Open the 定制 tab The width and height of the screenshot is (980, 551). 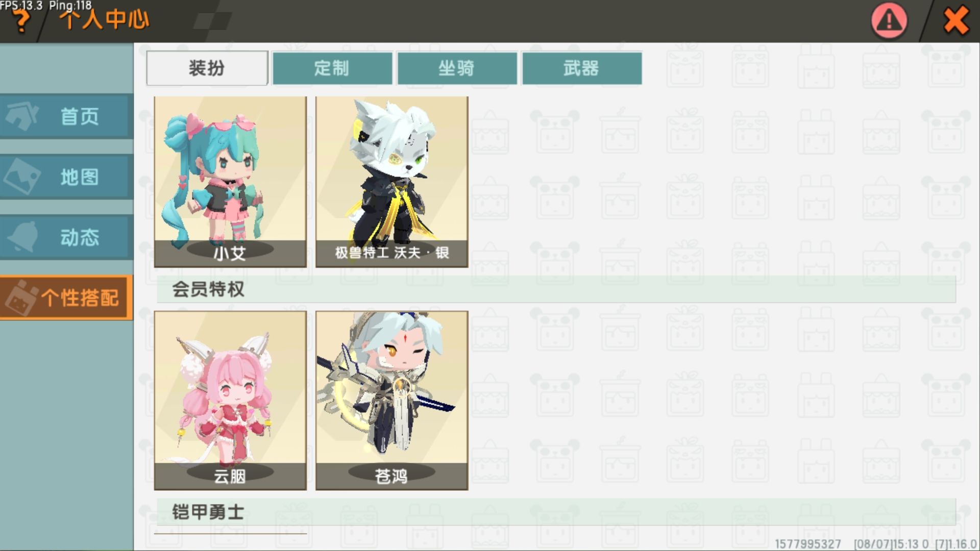pyautogui.click(x=332, y=68)
